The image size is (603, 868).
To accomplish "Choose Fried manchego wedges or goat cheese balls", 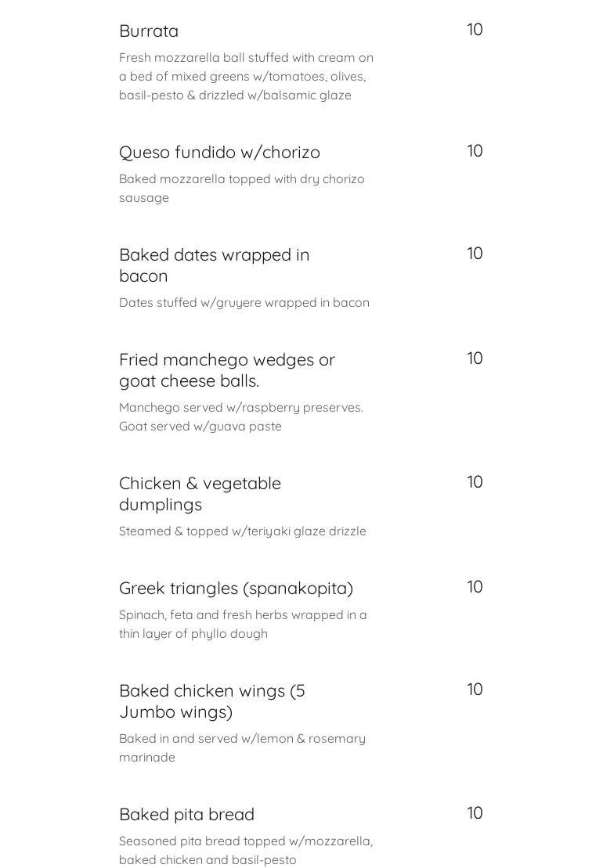I will [226, 370].
